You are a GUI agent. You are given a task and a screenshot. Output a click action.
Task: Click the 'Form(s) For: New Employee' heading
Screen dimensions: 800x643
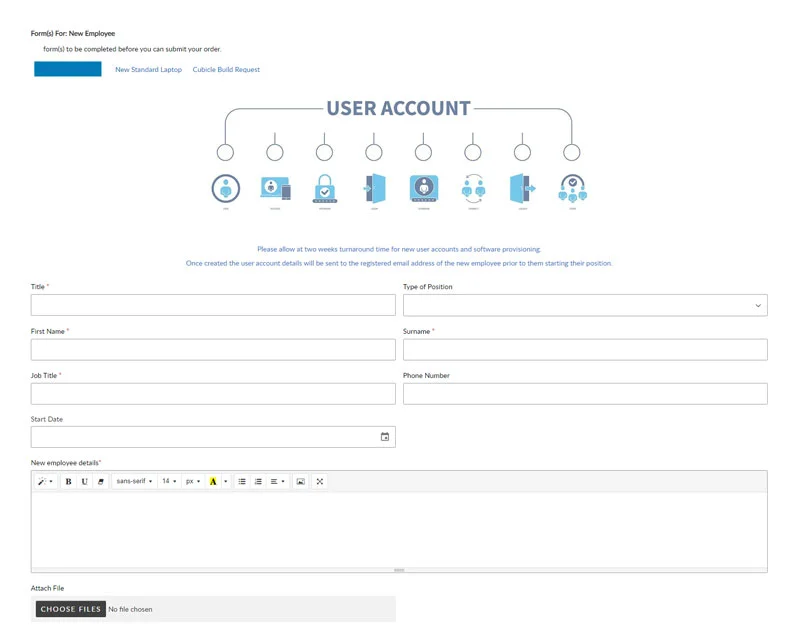(x=73, y=33)
